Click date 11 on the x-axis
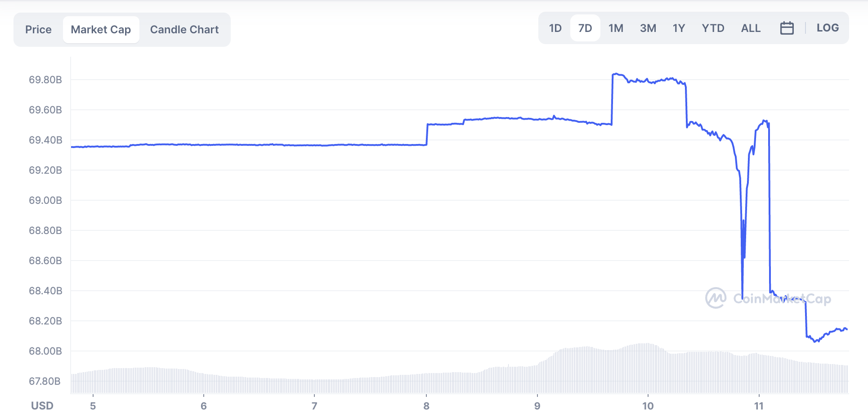 759,406
